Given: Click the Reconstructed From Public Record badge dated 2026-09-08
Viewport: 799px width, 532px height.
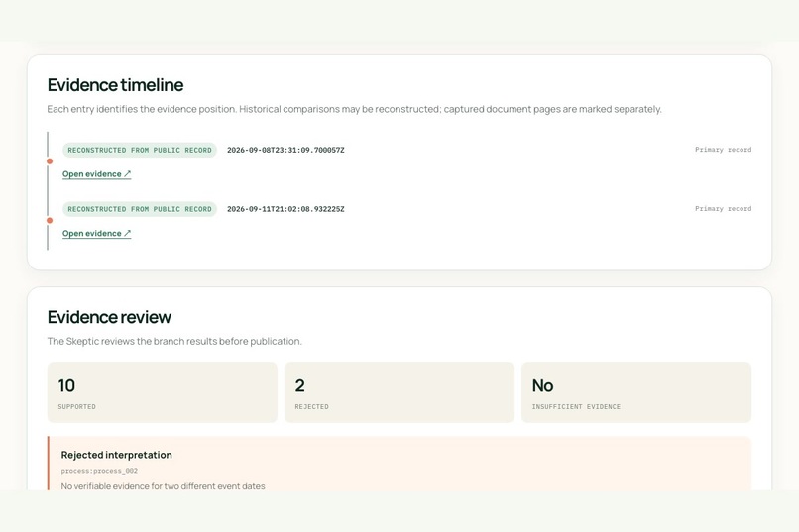Looking at the screenshot, I should pyautogui.click(x=140, y=150).
